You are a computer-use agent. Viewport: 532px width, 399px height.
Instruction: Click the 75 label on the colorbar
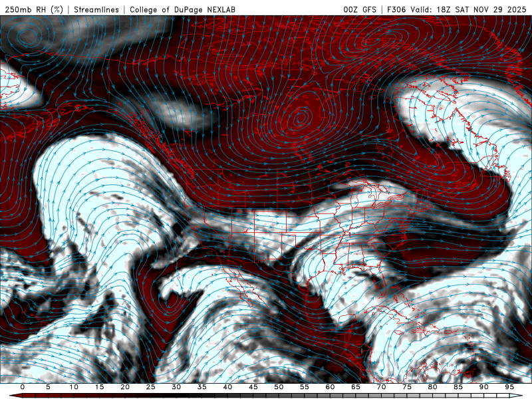pos(407,387)
